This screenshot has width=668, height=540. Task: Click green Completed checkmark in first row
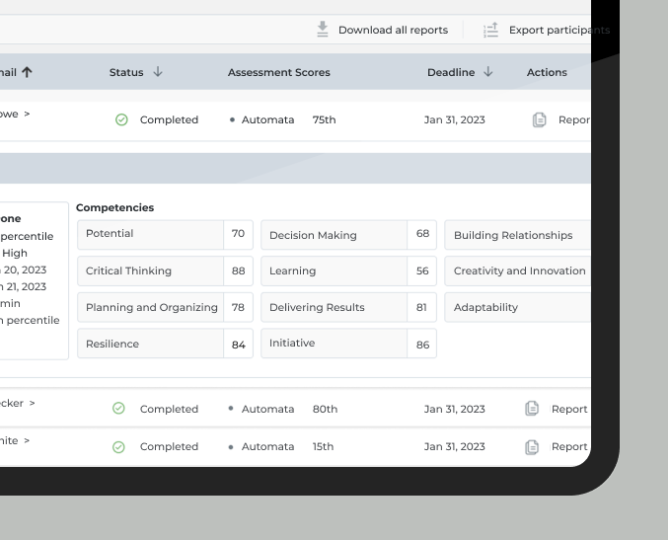coord(122,120)
